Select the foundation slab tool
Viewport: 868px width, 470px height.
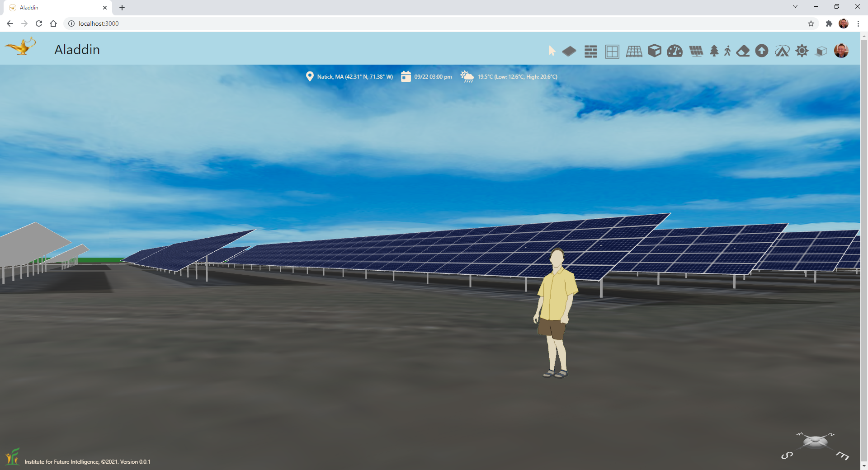569,52
